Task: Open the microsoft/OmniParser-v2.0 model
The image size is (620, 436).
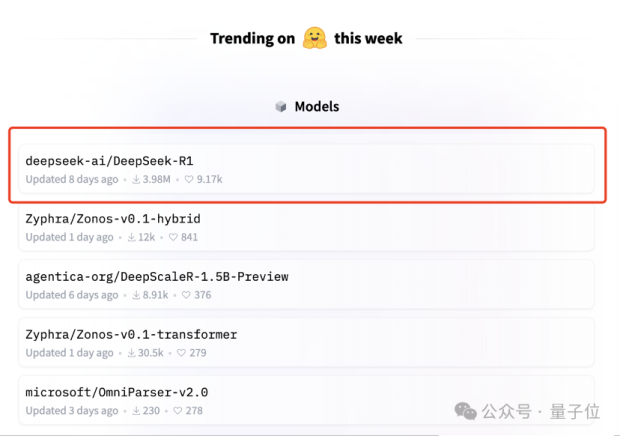Action: [x=116, y=392]
